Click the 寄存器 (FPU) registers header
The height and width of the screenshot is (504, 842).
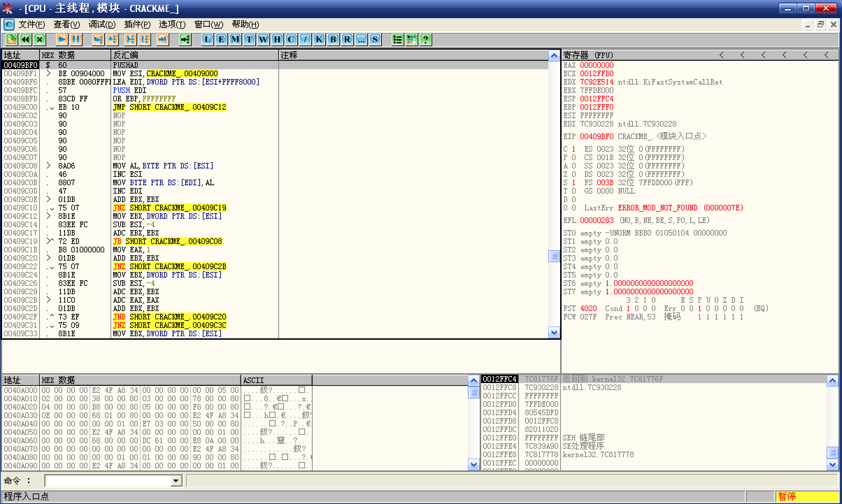(588, 55)
